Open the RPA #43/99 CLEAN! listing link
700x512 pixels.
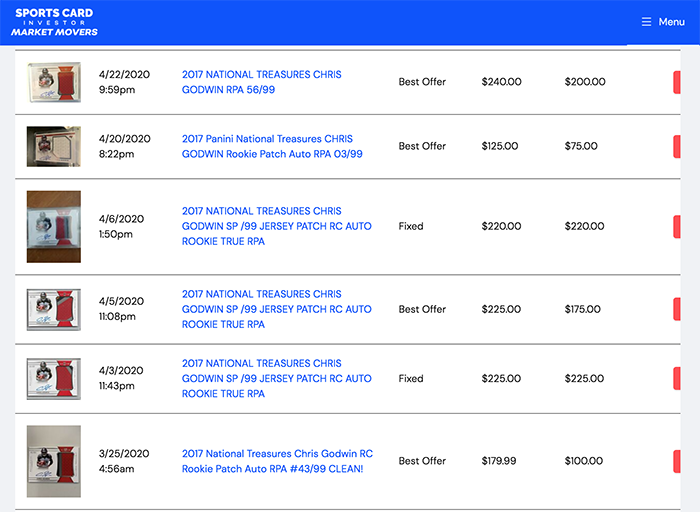[x=277, y=461]
